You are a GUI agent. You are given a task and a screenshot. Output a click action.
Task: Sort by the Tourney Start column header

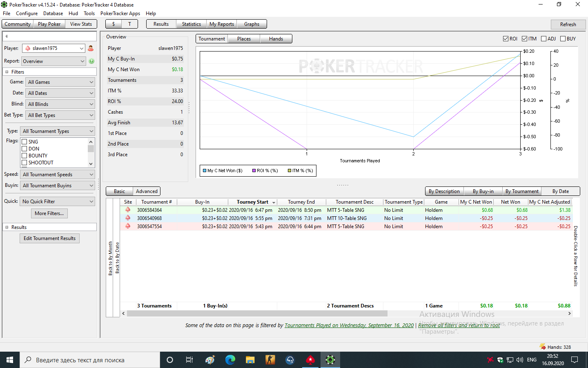pyautogui.click(x=252, y=202)
